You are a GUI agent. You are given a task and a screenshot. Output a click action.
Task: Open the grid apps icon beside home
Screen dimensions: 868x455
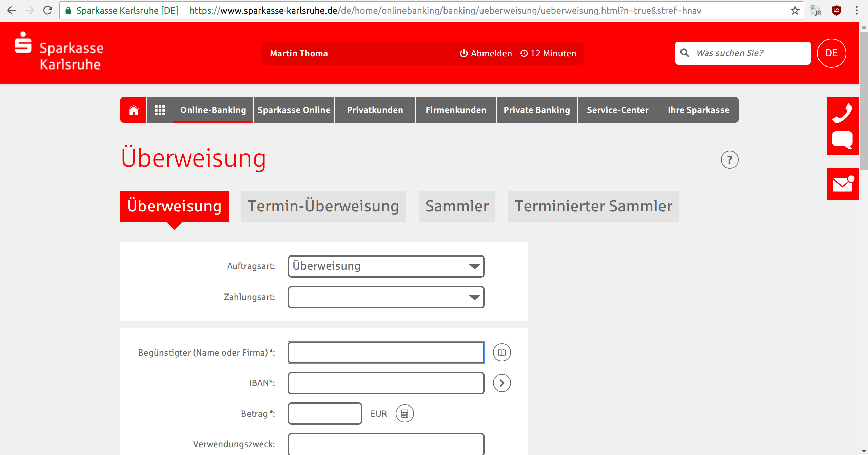tap(159, 110)
